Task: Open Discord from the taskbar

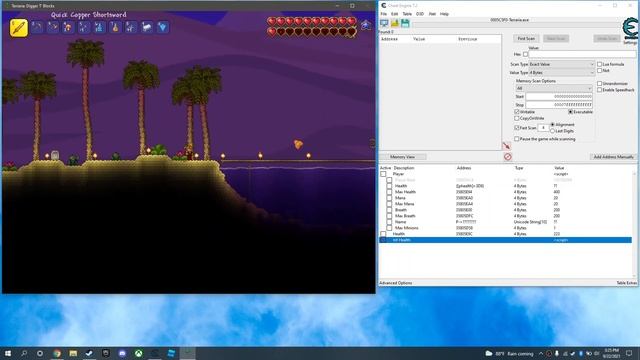Action: (122, 353)
